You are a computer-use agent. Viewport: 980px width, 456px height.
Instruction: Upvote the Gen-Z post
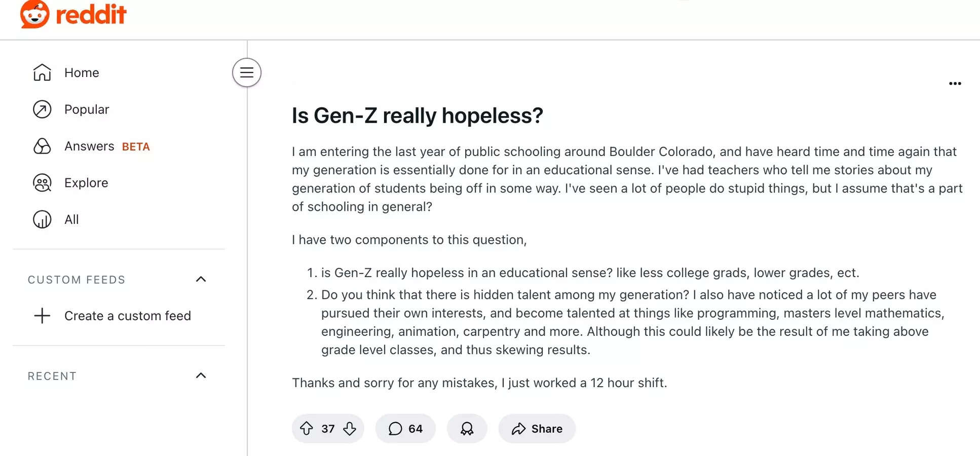(x=307, y=429)
